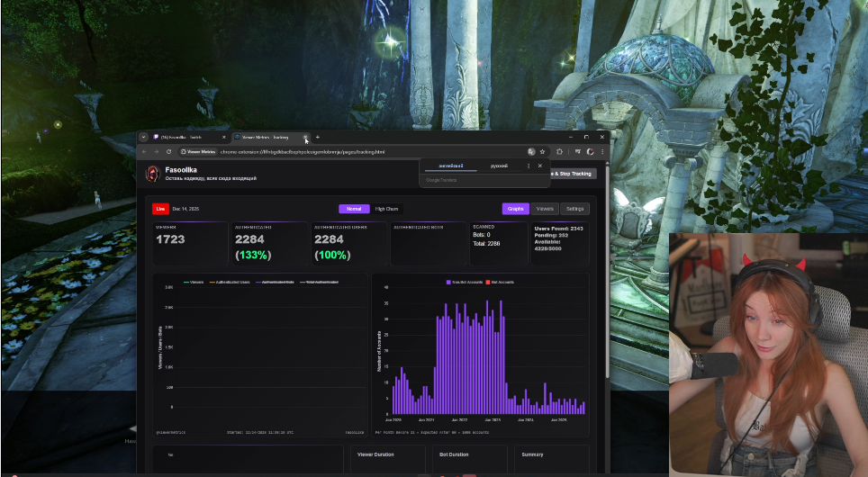The image size is (868, 477).
Task: Open the Chrome three-dot menu
Action: [601, 151]
